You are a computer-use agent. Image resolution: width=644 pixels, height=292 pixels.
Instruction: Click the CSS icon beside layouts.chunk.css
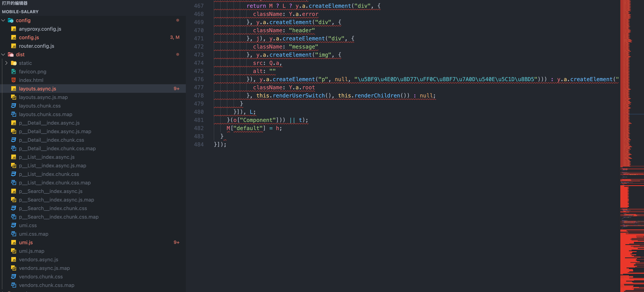click(x=14, y=106)
